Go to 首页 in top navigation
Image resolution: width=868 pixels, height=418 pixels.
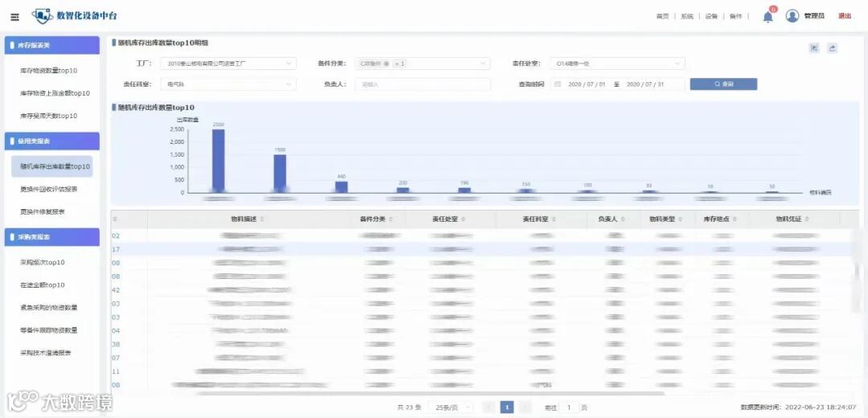(662, 17)
